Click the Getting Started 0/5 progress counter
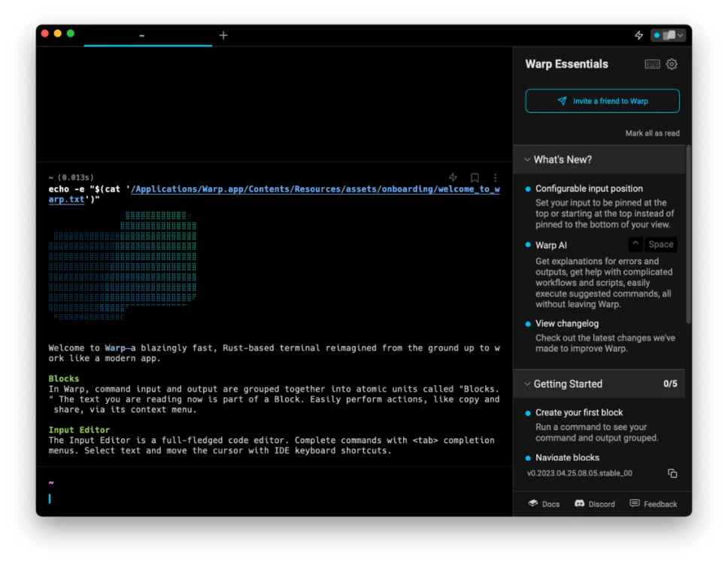728x564 pixels. (x=670, y=384)
